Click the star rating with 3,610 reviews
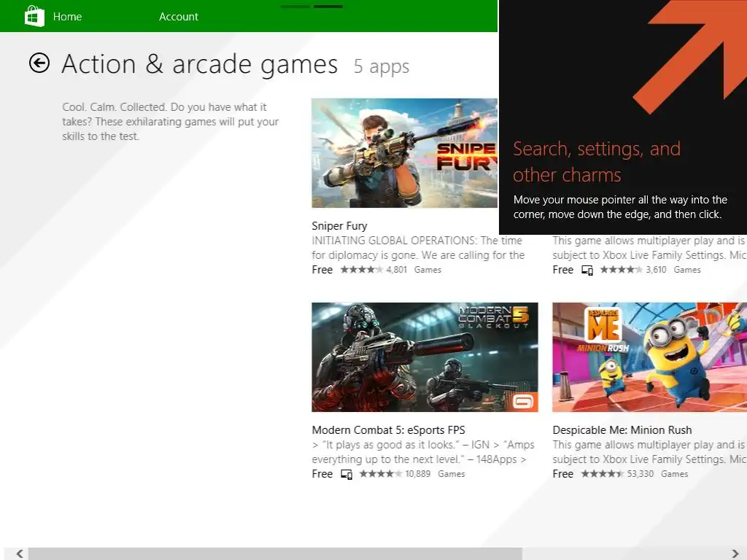Viewport: 747px width, 560px height. coord(622,270)
